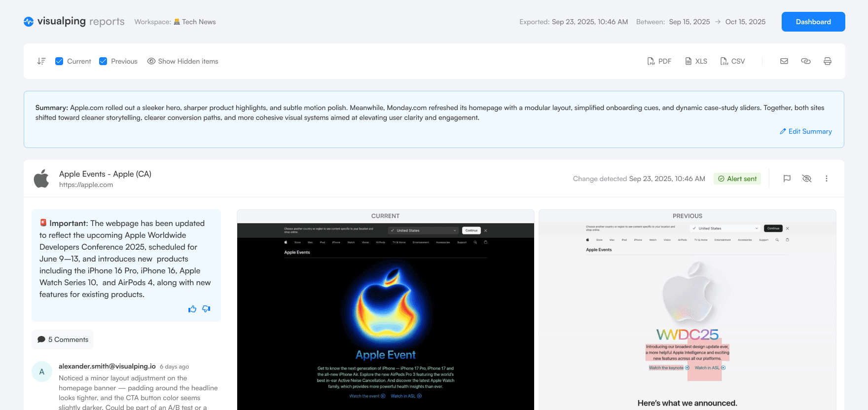Click the Tech News workspace name
868x410 pixels.
199,22
